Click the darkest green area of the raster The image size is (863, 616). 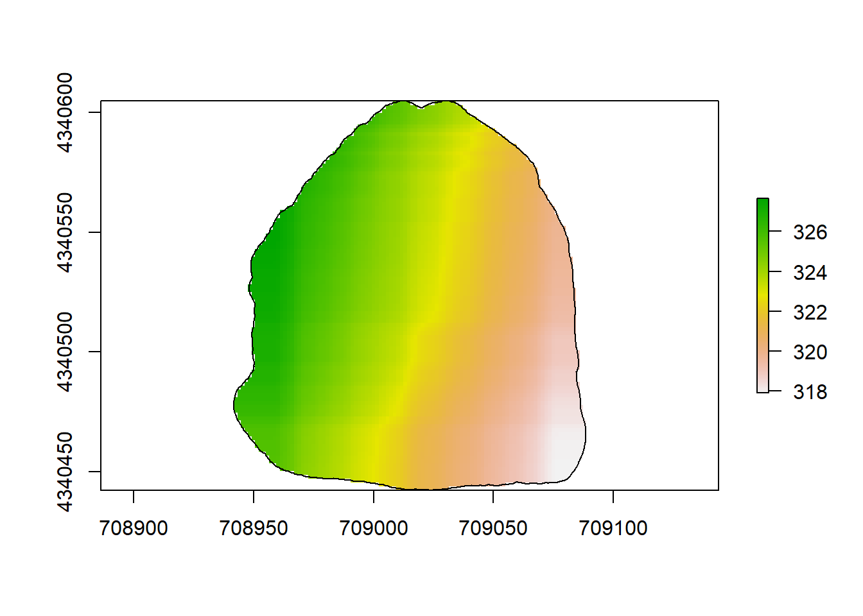click(x=268, y=276)
